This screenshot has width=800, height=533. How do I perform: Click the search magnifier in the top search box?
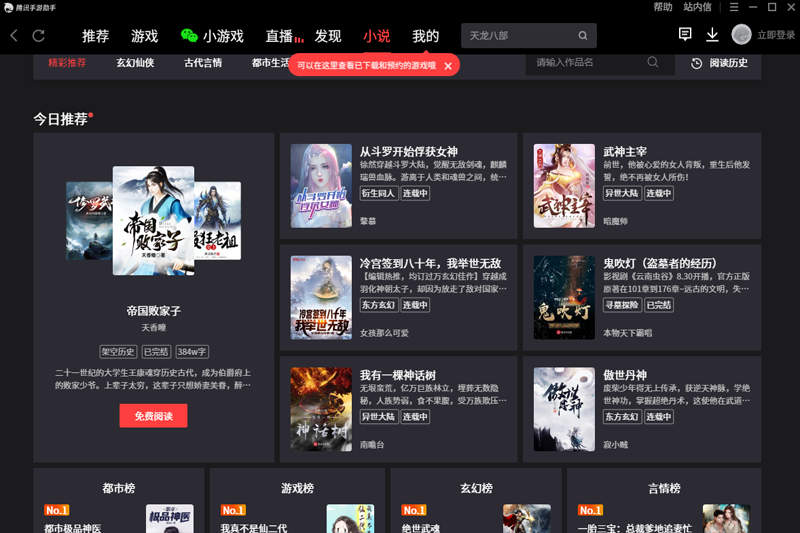pos(583,36)
